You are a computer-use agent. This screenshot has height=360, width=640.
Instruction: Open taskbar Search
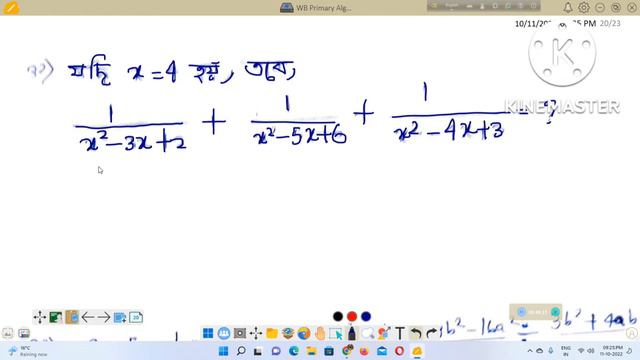click(x=241, y=351)
